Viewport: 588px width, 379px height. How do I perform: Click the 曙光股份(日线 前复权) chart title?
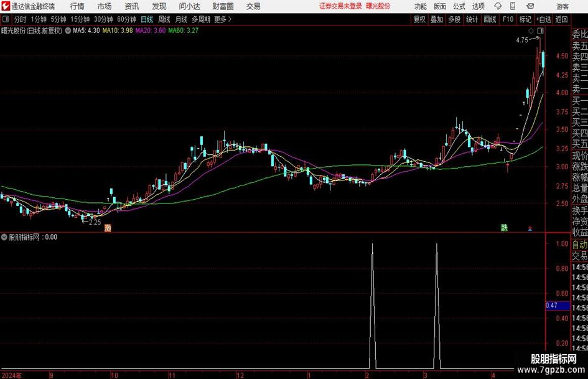(32, 30)
